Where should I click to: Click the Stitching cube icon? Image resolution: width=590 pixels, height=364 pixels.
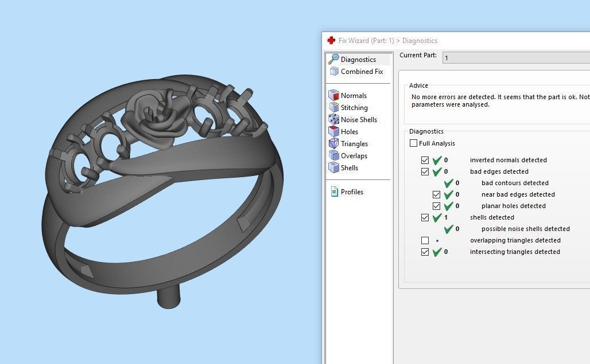[334, 107]
